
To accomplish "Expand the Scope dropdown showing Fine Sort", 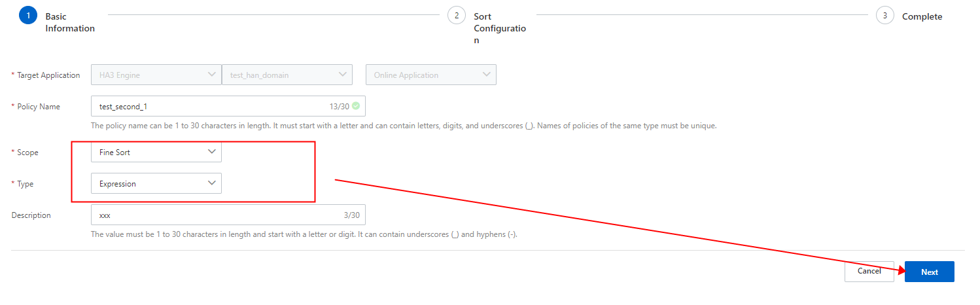I will pyautogui.click(x=156, y=152).
